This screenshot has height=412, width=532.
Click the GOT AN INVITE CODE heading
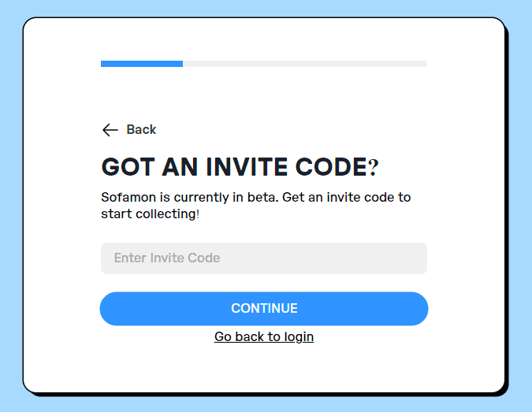pos(240,167)
